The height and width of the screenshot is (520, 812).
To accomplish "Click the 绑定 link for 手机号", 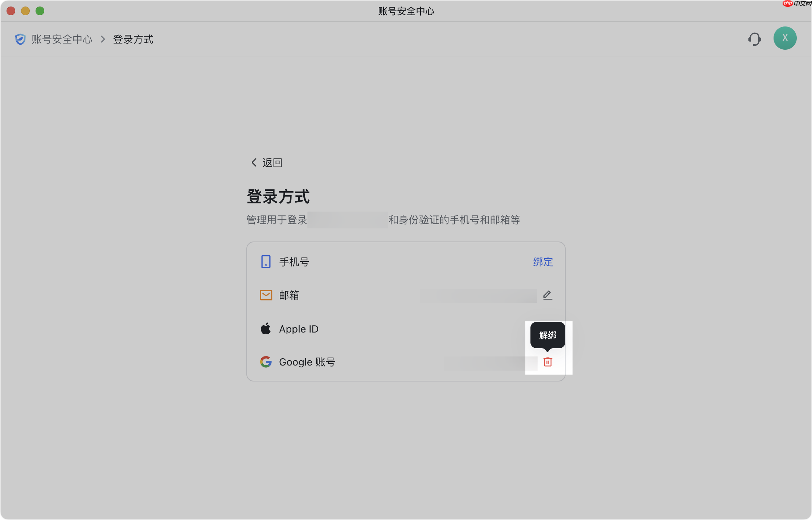I will pyautogui.click(x=543, y=262).
